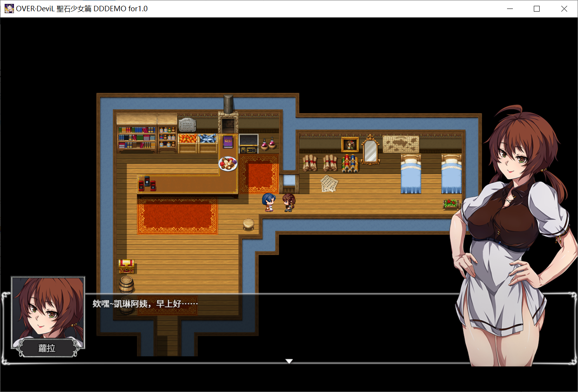Advance dialogue with the white arrow indicator
578x392 pixels.
[x=289, y=361]
